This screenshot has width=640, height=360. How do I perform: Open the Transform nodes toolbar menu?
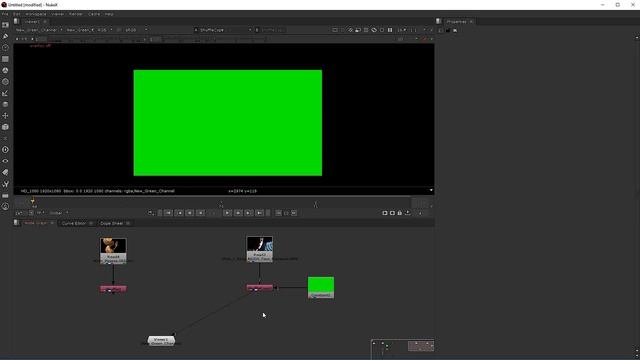point(5,116)
